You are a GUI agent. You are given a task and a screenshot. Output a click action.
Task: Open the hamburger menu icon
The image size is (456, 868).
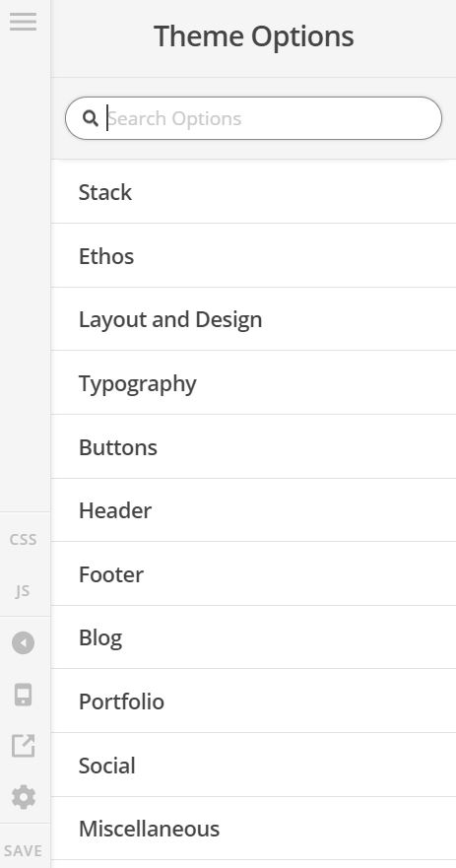click(x=23, y=22)
